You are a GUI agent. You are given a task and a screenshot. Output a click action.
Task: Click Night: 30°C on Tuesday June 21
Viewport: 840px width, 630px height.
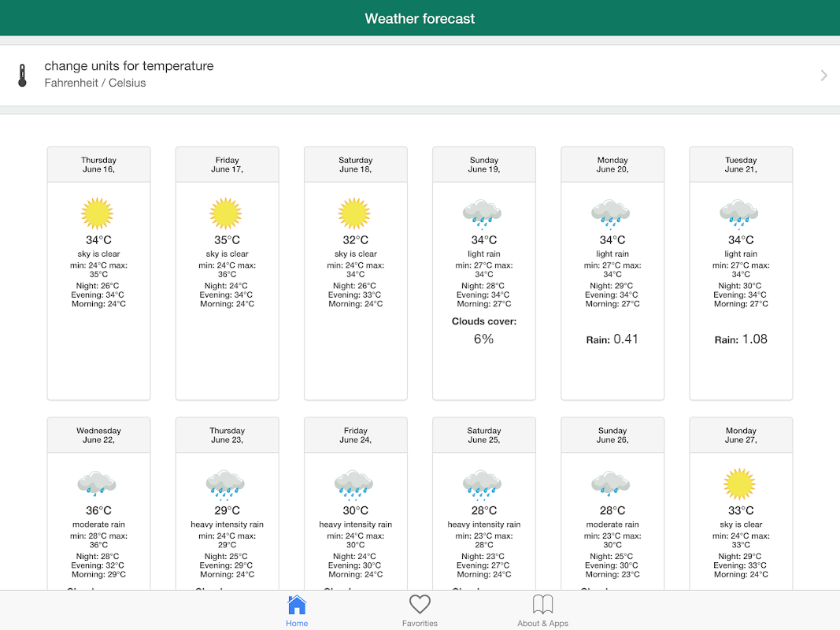coord(740,286)
